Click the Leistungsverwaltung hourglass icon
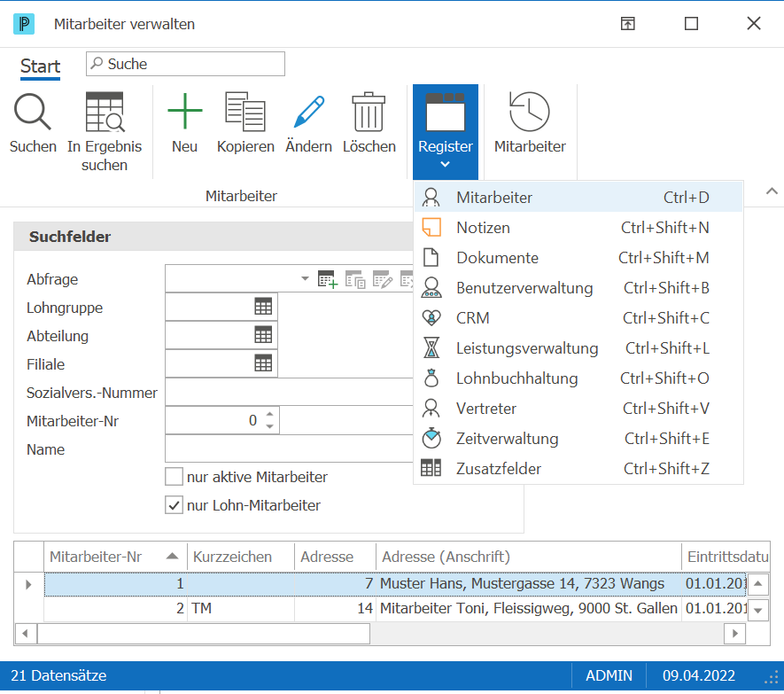The height and width of the screenshot is (694, 784). pos(431,347)
